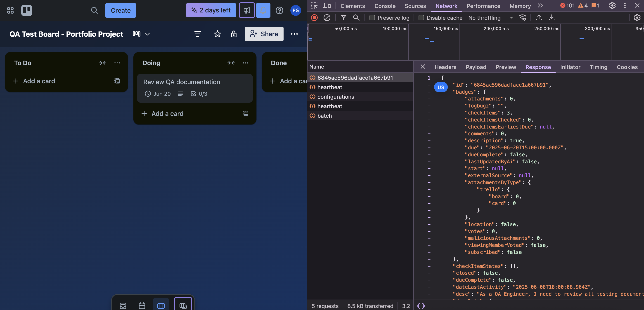The width and height of the screenshot is (644, 310).
Task: Add a card in Done list
Action: click(288, 81)
